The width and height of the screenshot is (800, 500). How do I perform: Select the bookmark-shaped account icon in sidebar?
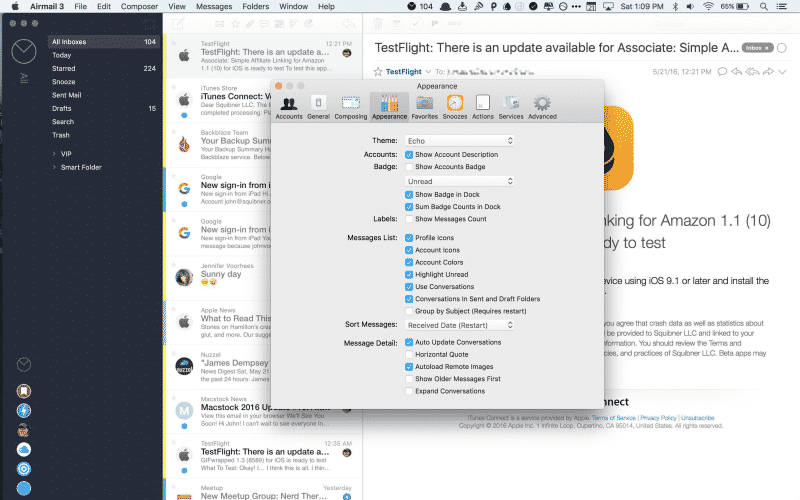tap(24, 391)
